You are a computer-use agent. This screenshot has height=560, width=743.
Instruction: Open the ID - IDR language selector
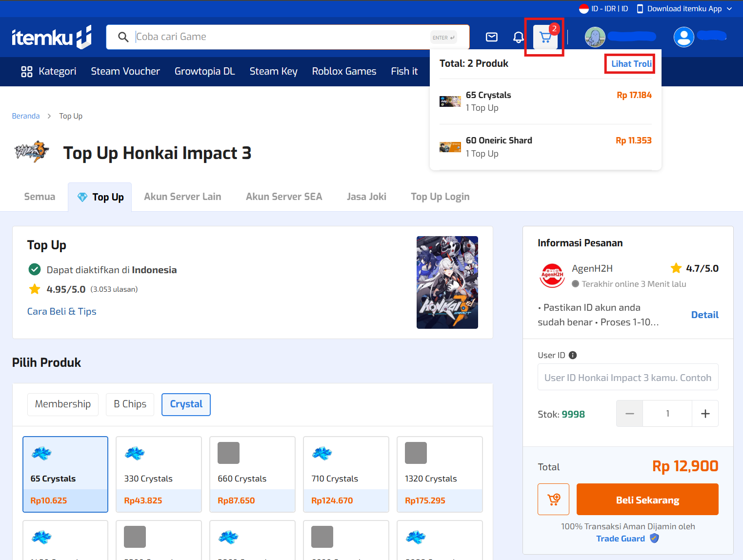(x=603, y=9)
